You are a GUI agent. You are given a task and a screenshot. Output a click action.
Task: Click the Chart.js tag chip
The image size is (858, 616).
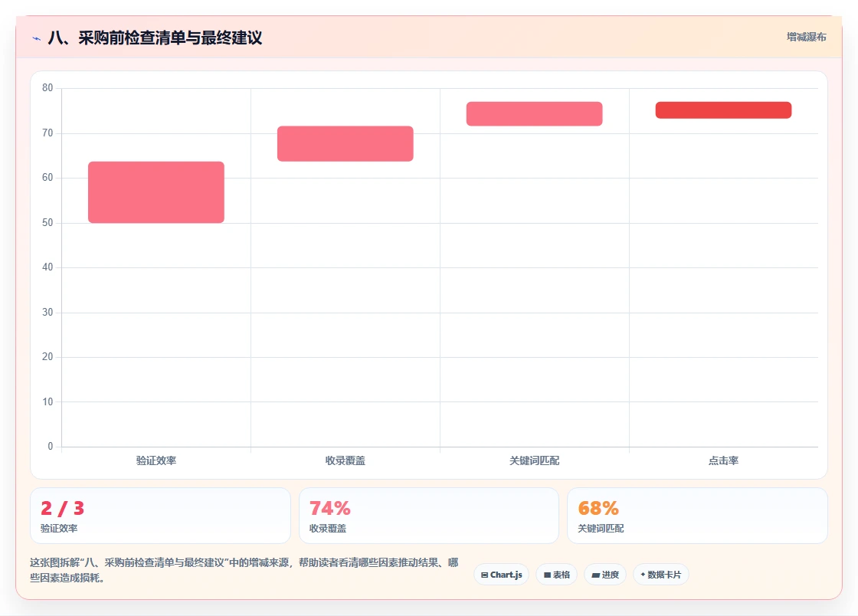[501, 575]
